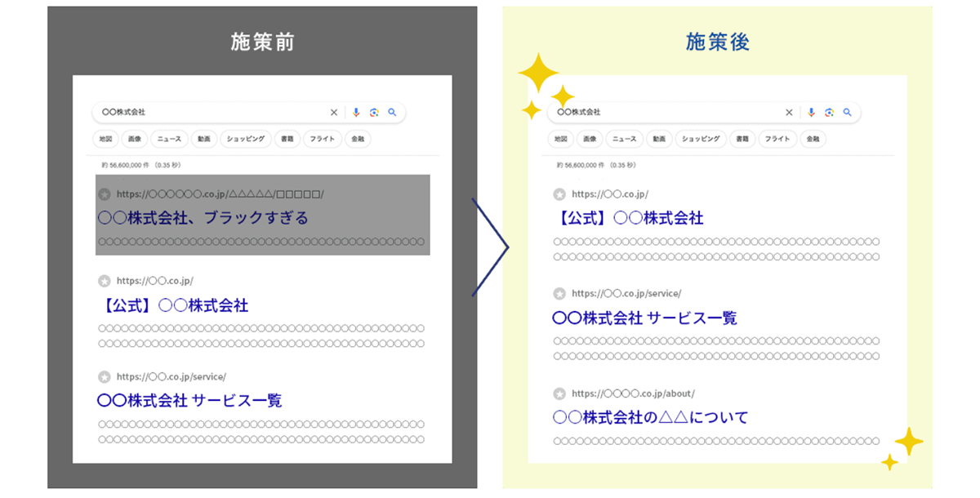Viewport: 980px width, 498px height.
Task: Select the 地図 filter chip in 施策後 panel
Action: click(x=560, y=140)
